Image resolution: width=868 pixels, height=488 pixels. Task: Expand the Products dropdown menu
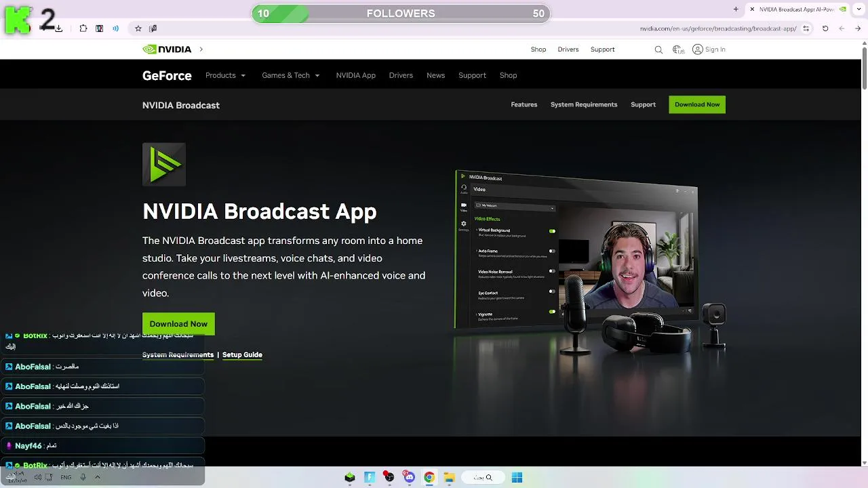(225, 75)
